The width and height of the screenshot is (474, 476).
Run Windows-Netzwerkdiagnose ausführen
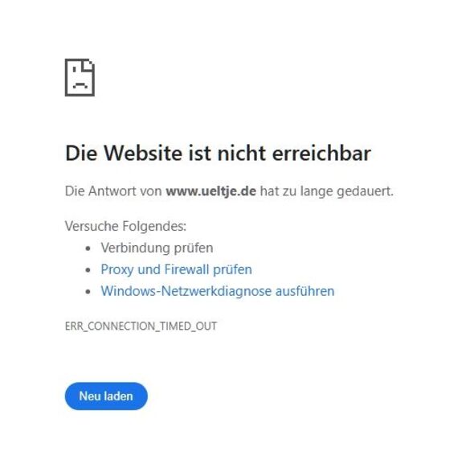tap(218, 291)
